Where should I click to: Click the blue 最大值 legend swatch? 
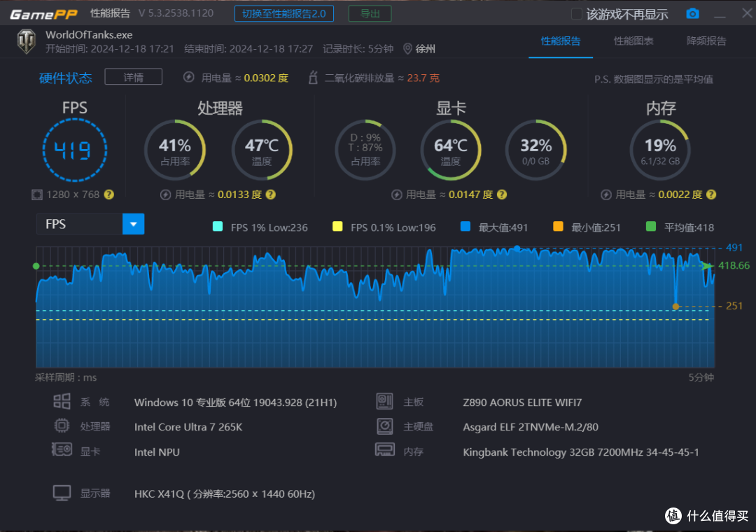(465, 227)
